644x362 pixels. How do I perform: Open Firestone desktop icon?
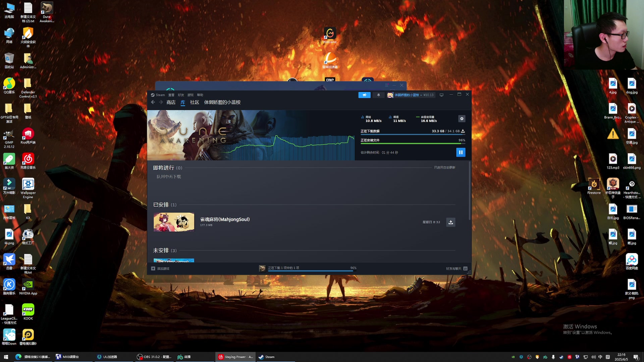(x=594, y=186)
